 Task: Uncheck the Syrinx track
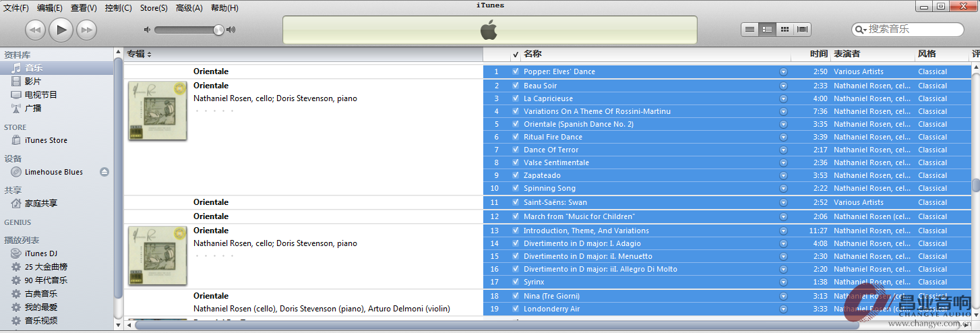tap(516, 282)
